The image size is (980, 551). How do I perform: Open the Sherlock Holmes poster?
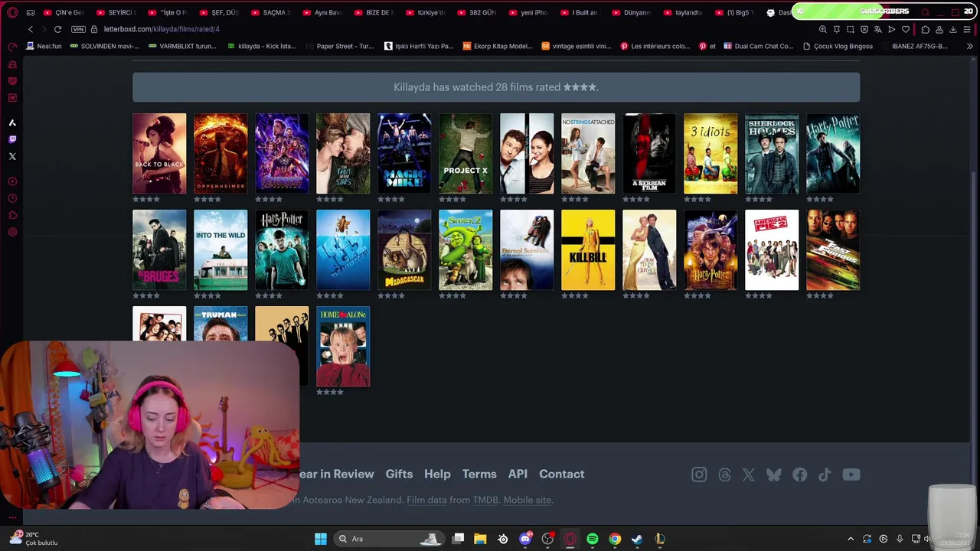click(x=772, y=154)
